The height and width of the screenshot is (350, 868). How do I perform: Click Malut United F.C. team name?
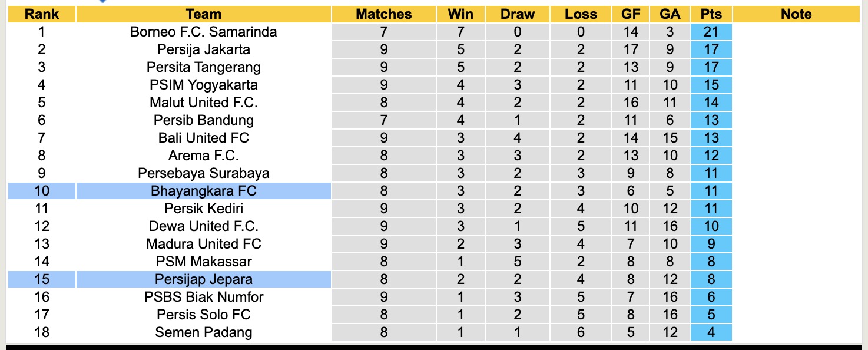click(x=204, y=103)
